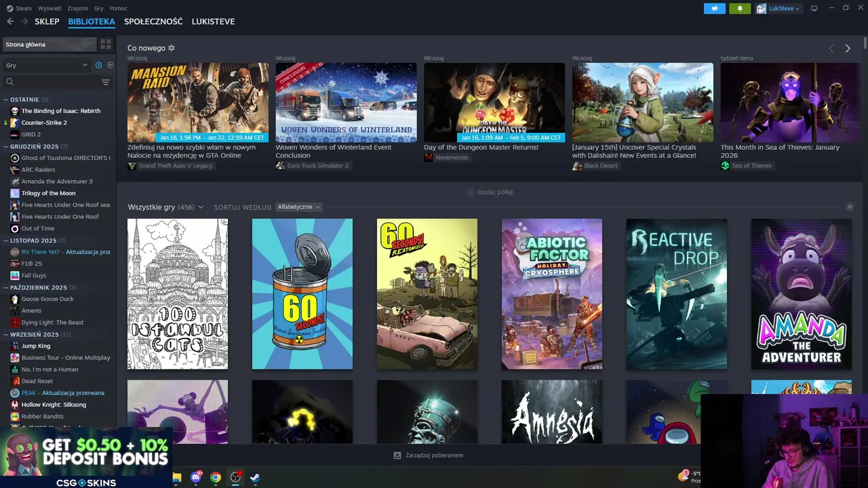Switch to the SPOŁECZNOŚĆ tab

(153, 22)
